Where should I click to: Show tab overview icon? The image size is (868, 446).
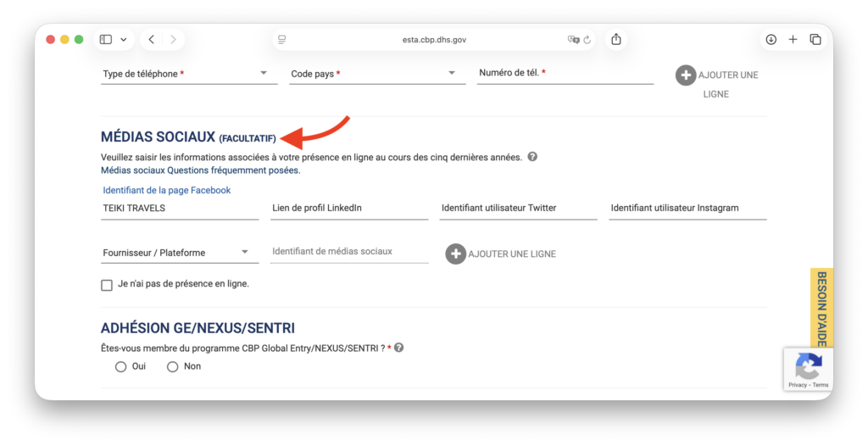point(815,39)
